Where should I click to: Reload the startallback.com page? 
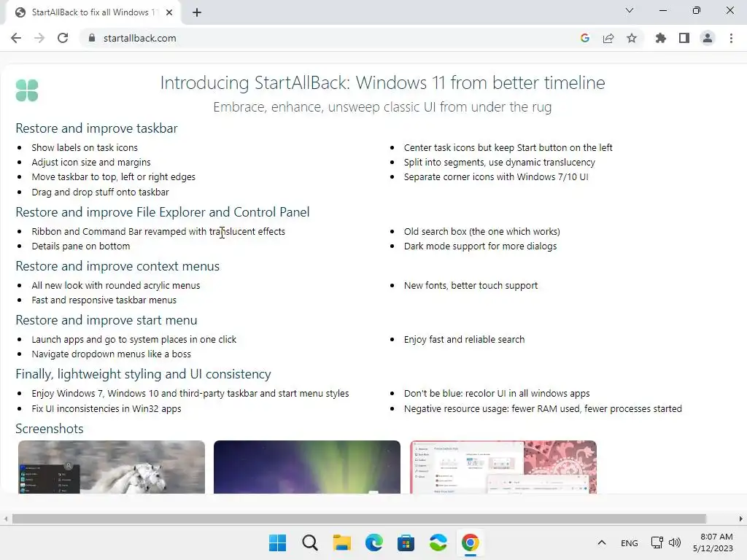[x=63, y=38]
